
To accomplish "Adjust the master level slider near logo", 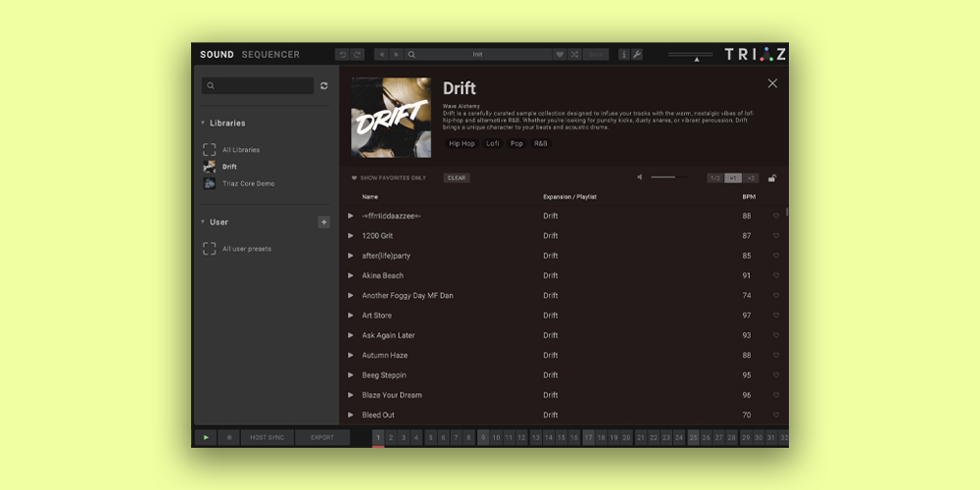I will coord(691,56).
